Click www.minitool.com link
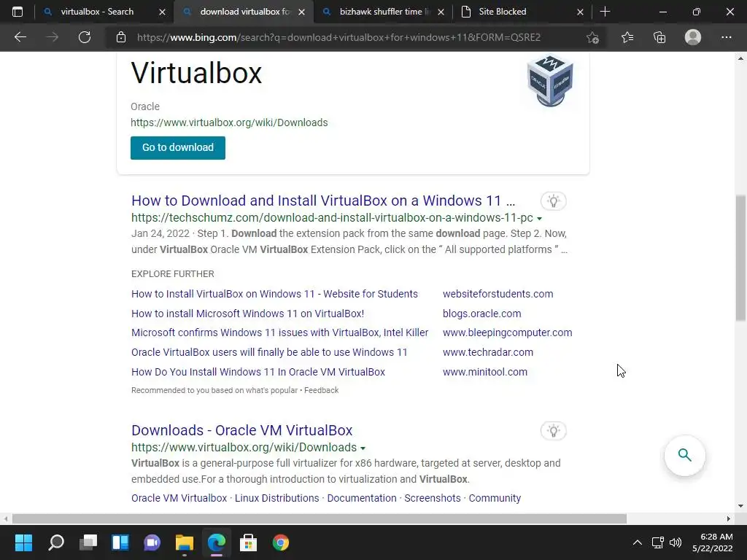 tap(485, 372)
